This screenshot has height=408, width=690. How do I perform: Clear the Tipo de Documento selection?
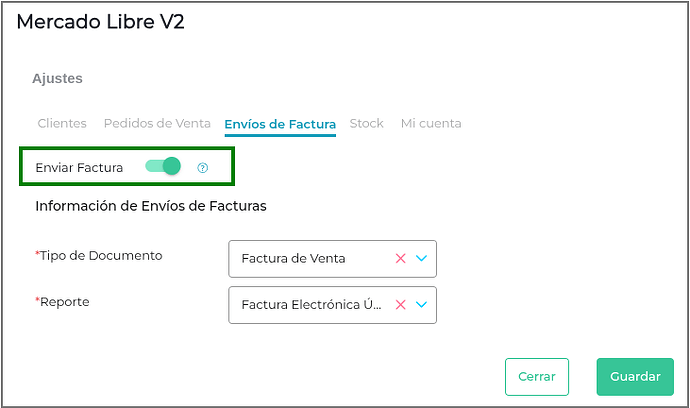[401, 258]
